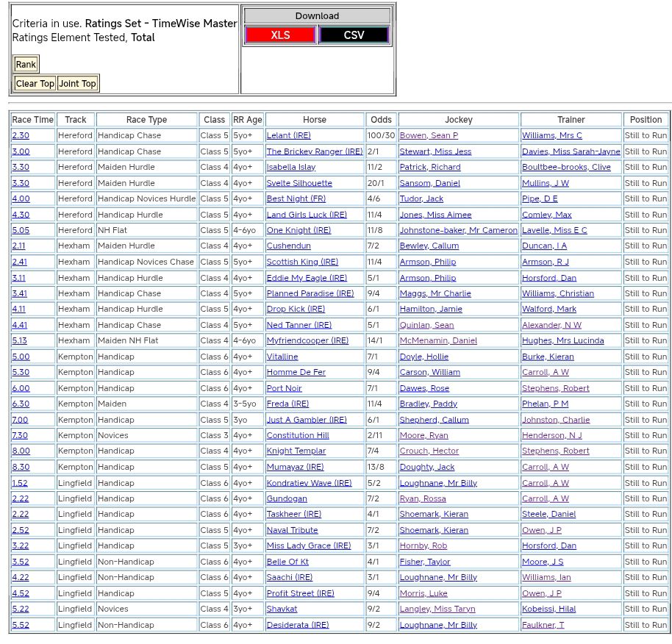Open the 2.30 Hereford race time link
Image resolution: width=672 pixels, height=644 pixels.
pyautogui.click(x=21, y=136)
